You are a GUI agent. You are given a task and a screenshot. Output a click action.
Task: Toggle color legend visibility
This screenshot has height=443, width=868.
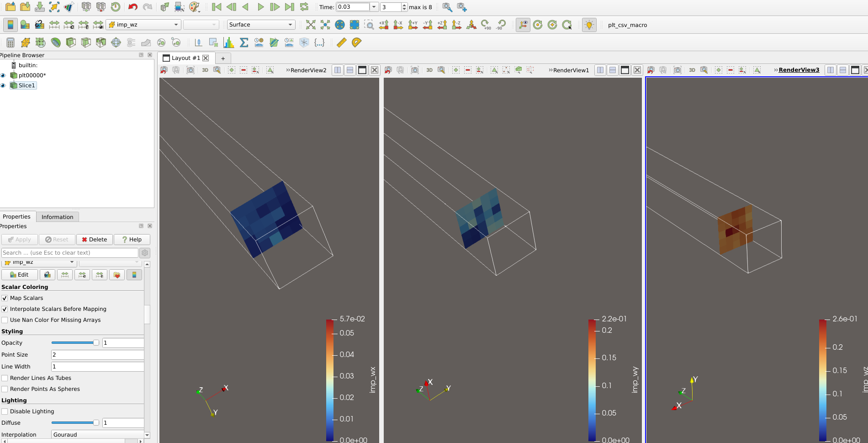click(x=10, y=25)
